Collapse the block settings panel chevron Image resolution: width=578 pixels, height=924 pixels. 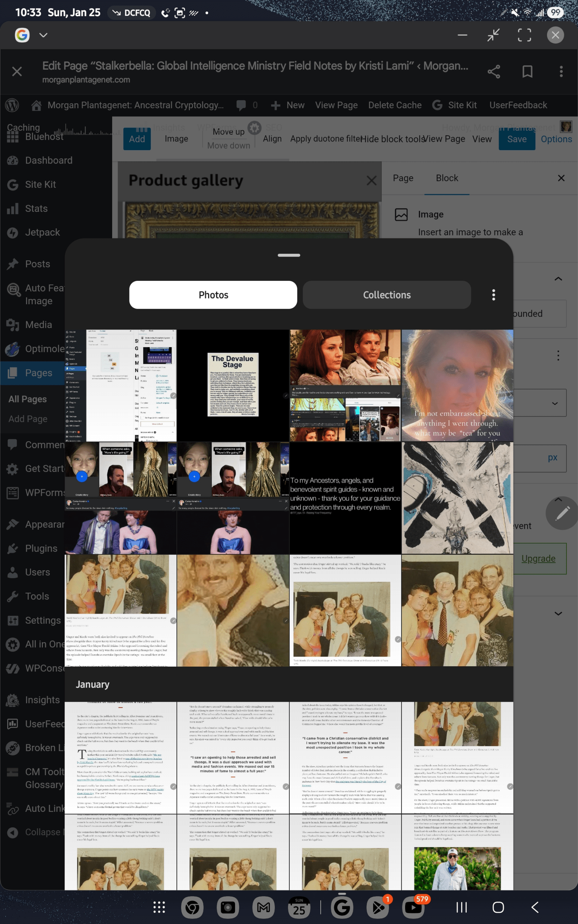coord(558,279)
